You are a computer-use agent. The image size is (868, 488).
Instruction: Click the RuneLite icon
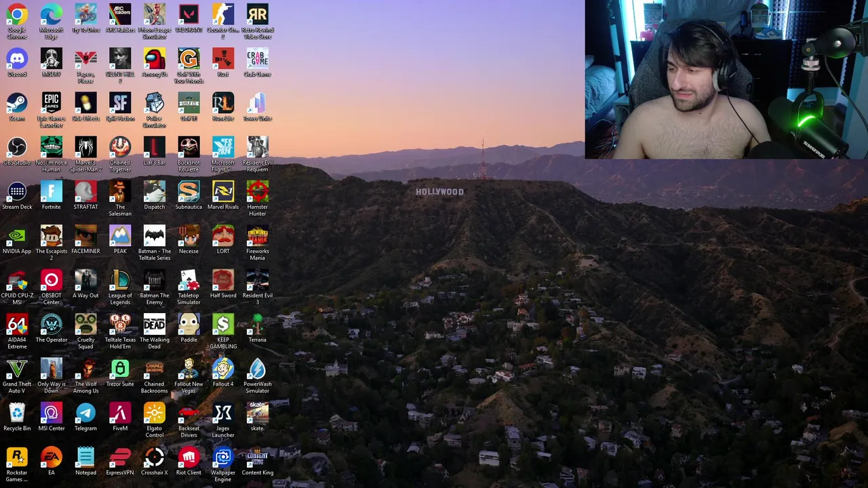[x=223, y=106]
